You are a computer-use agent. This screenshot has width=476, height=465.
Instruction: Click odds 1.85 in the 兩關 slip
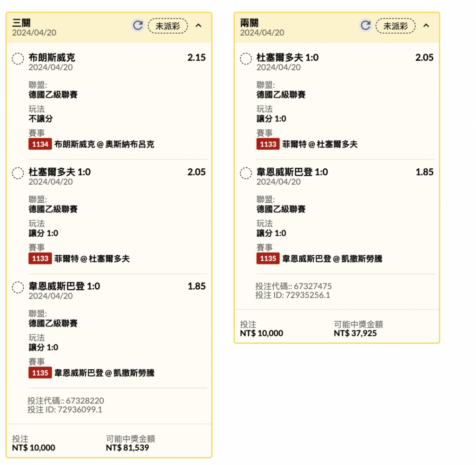coord(424,172)
